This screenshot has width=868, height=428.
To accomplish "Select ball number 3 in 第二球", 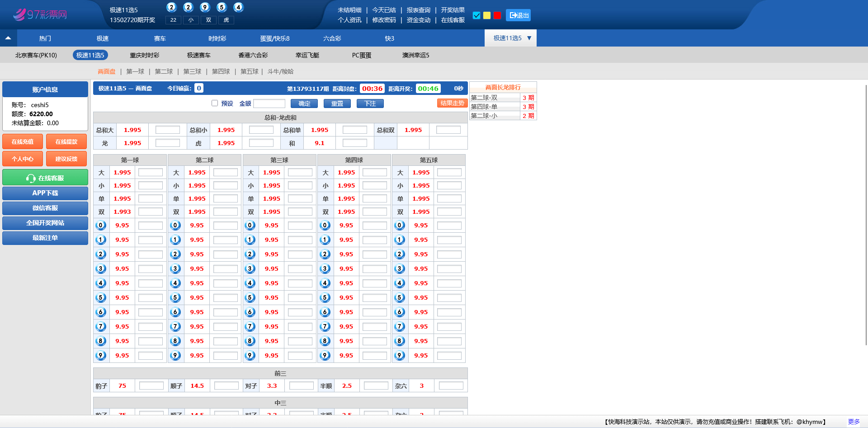I will (175, 269).
